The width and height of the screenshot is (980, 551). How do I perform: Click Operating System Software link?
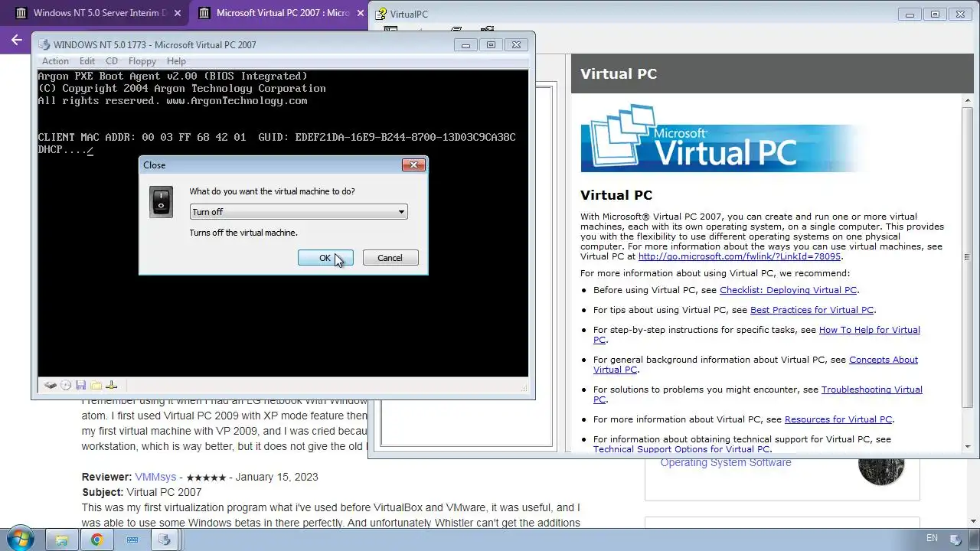tap(726, 462)
